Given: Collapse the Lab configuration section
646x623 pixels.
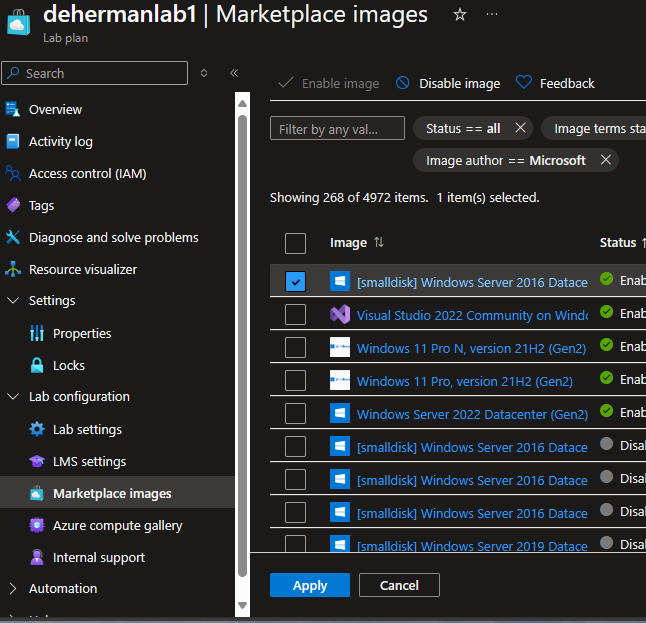Looking at the screenshot, I should pyautogui.click(x=13, y=396).
